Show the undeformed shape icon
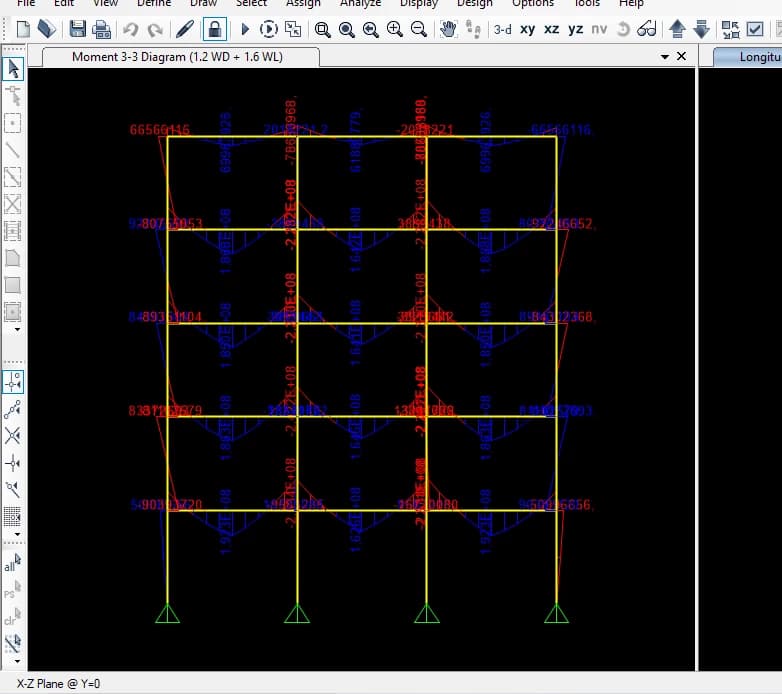This screenshot has width=782, height=694. 293,29
